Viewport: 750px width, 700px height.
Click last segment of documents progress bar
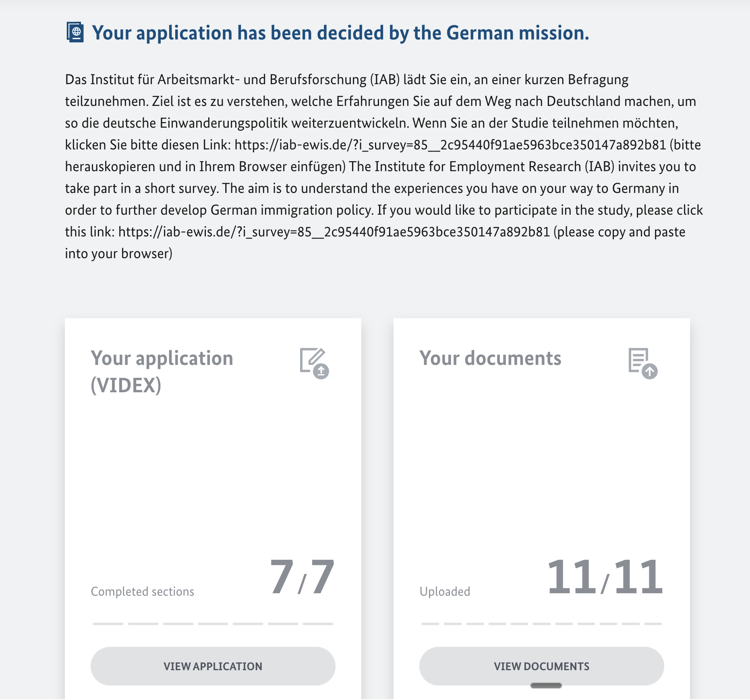coord(653,623)
